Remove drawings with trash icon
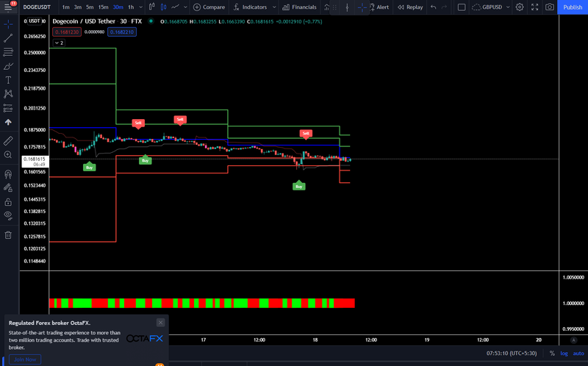The image size is (588, 366). [8, 235]
